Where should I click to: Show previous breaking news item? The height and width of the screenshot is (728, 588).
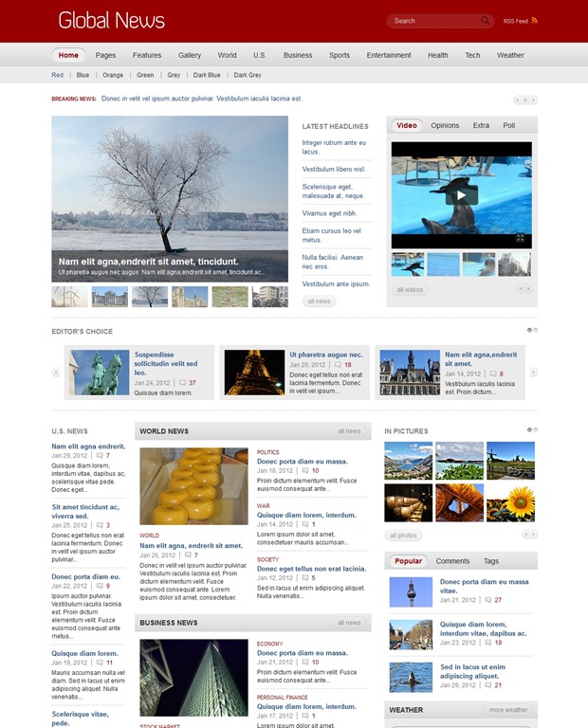518,100
